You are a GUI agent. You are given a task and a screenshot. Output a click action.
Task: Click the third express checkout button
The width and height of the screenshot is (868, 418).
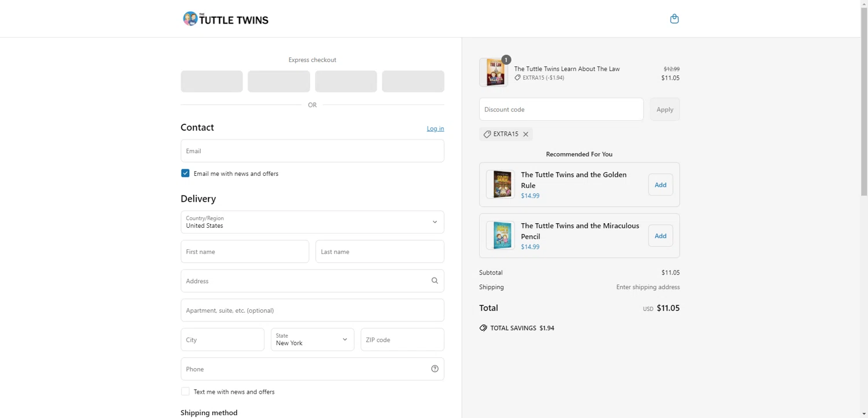[x=346, y=82]
